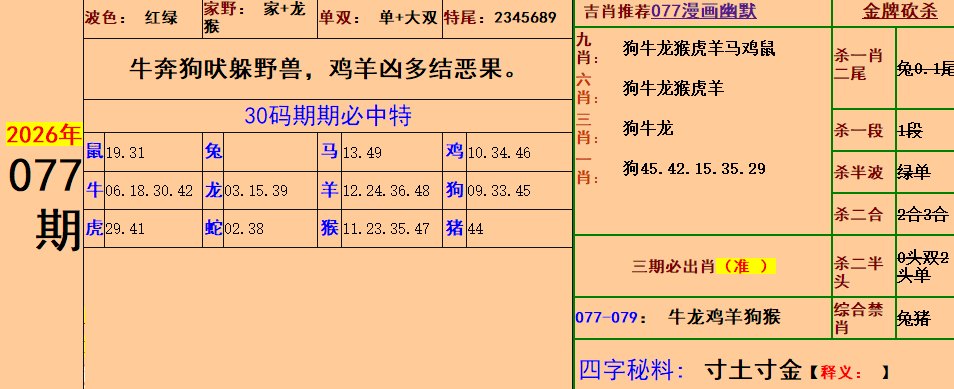Select the 猪 zodiac label
The width and height of the screenshot is (954, 389).
454,228
